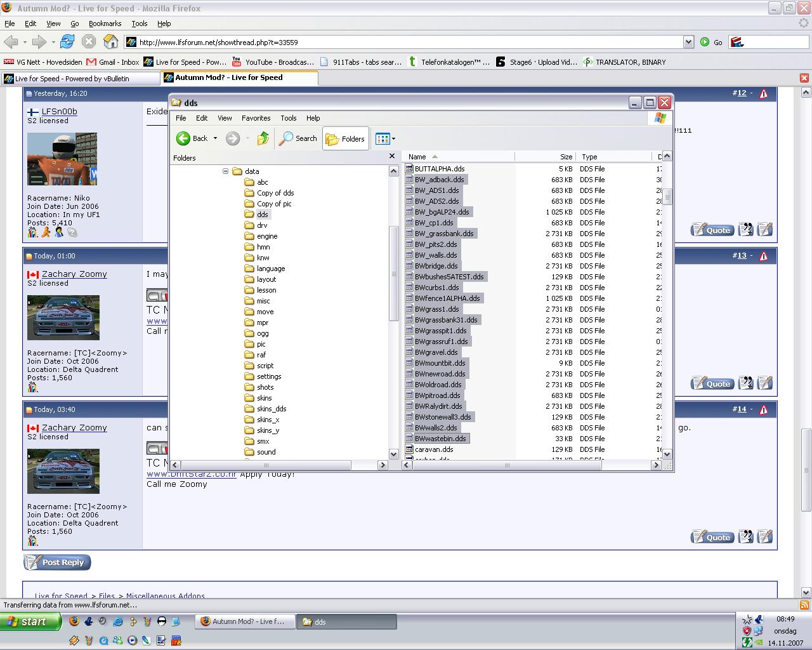Open the URL bar history dropdown
Image resolution: width=812 pixels, height=650 pixels.
pos(688,42)
